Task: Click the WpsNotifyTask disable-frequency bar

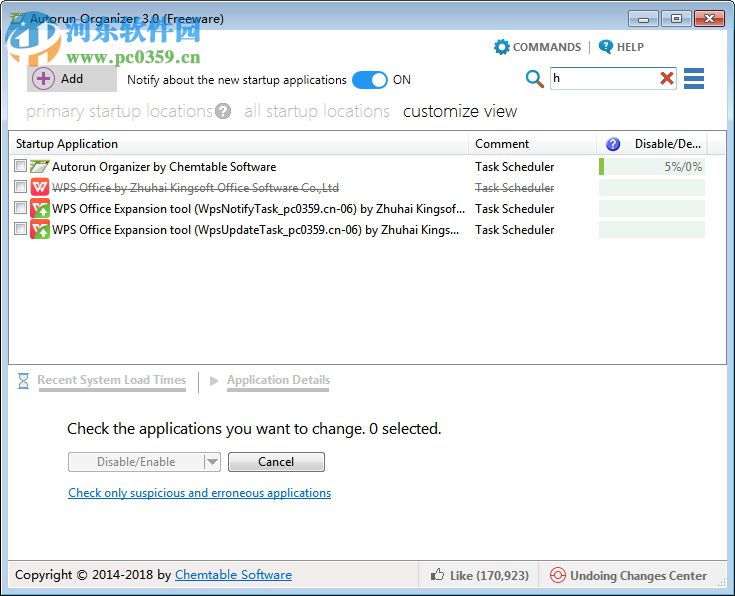Action: (652, 209)
